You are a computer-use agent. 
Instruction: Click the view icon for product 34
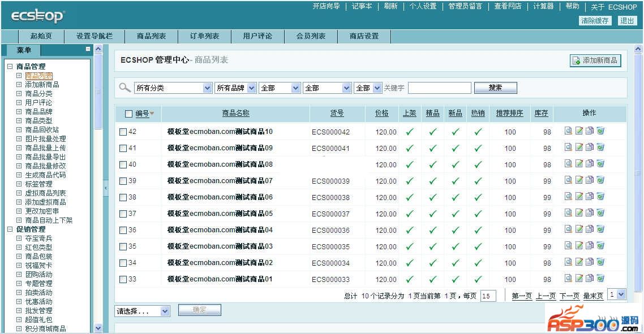click(x=568, y=262)
